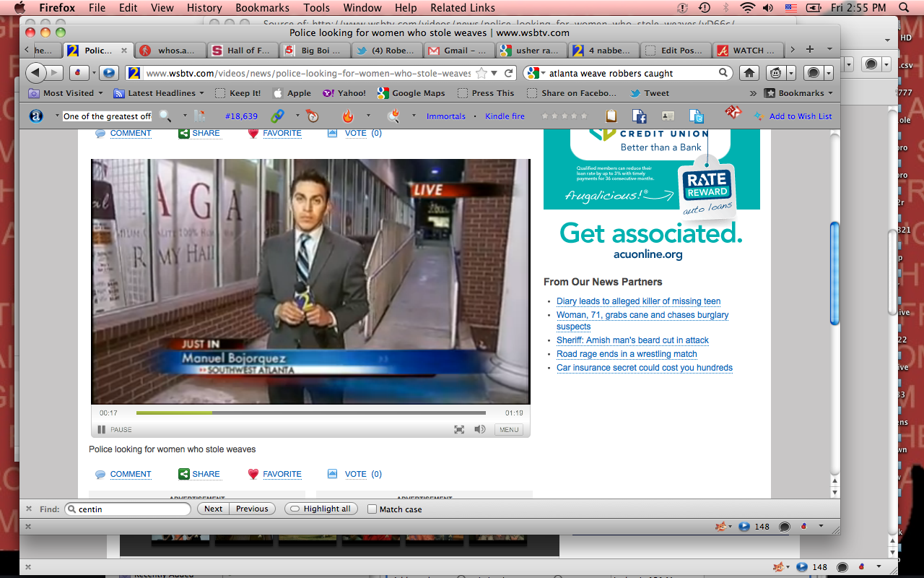Enable the Match case checkbox
This screenshot has height=578, width=924.
coord(372,509)
